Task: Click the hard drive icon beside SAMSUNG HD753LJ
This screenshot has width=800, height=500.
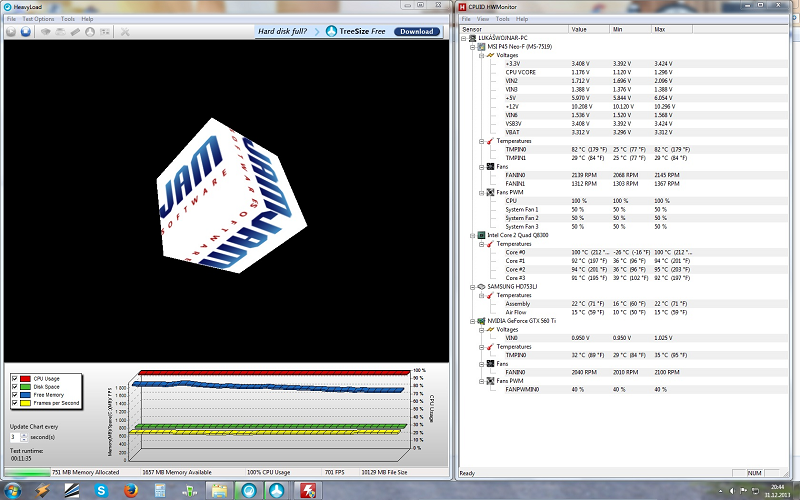Action: pyautogui.click(x=481, y=287)
